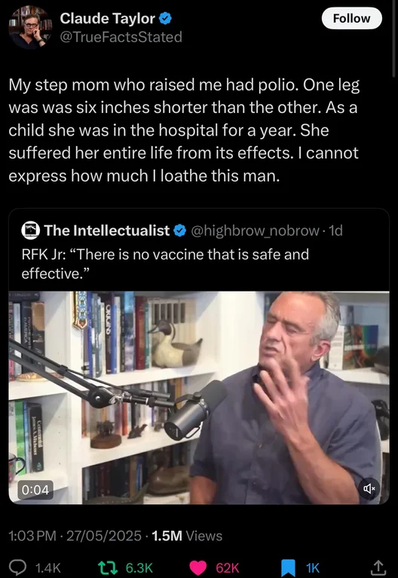Open the @highbrow_nobrow handle link
The image size is (398, 578).
point(255,231)
